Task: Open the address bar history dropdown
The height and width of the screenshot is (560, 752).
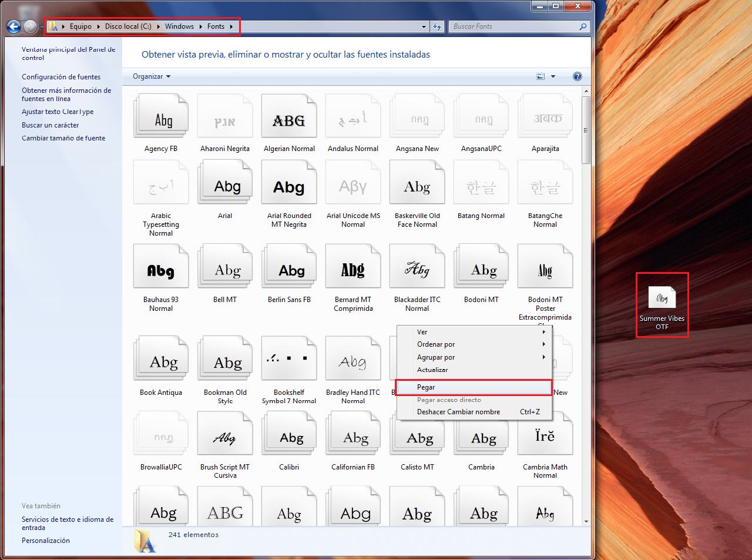Action: (x=424, y=26)
